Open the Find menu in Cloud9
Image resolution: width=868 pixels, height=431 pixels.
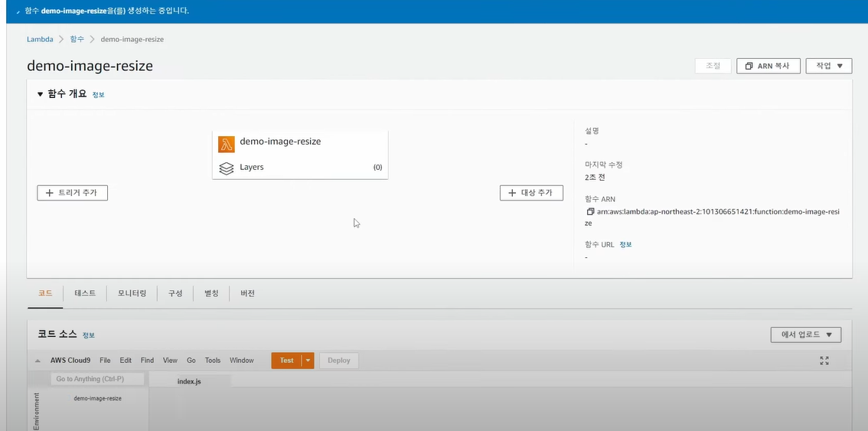(x=147, y=361)
